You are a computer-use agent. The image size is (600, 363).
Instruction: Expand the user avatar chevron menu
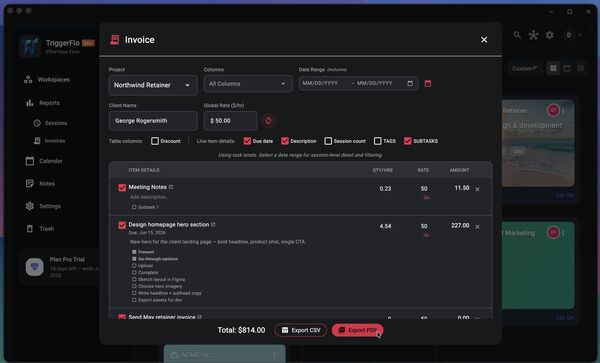point(580,35)
